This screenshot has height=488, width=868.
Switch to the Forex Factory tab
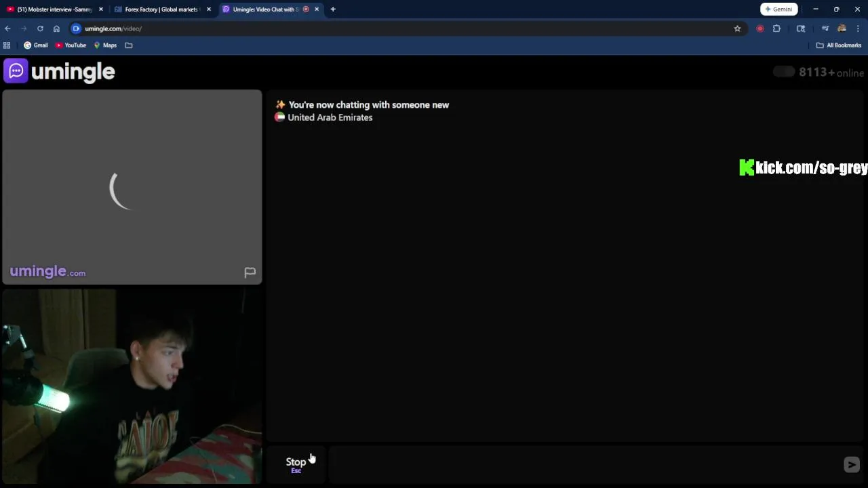(161, 9)
